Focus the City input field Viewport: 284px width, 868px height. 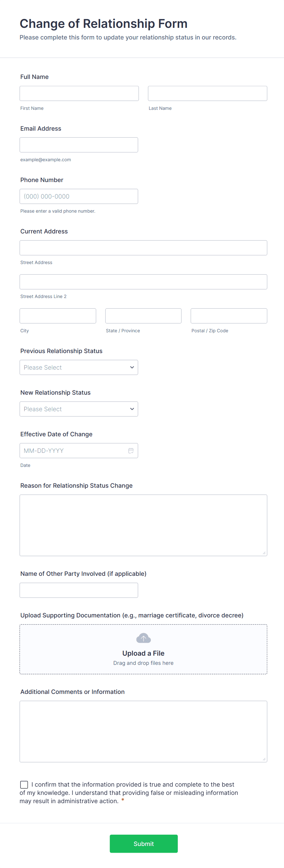(x=58, y=316)
